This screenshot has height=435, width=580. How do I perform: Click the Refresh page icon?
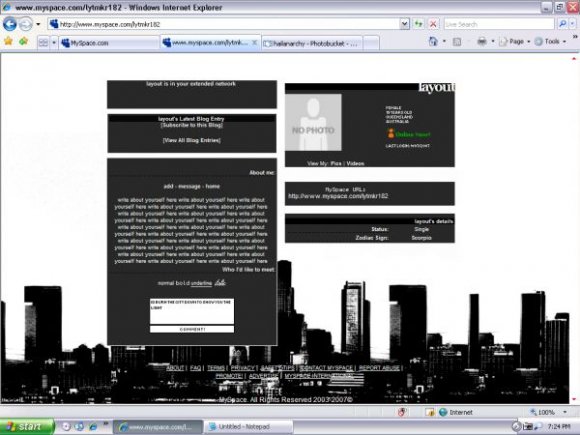click(x=418, y=24)
